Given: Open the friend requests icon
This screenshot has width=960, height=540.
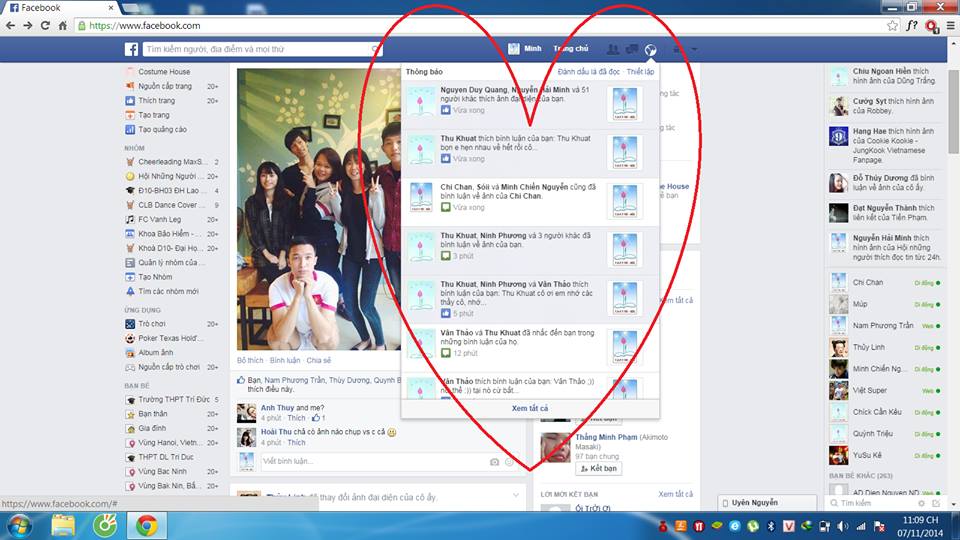Looking at the screenshot, I should click(612, 49).
